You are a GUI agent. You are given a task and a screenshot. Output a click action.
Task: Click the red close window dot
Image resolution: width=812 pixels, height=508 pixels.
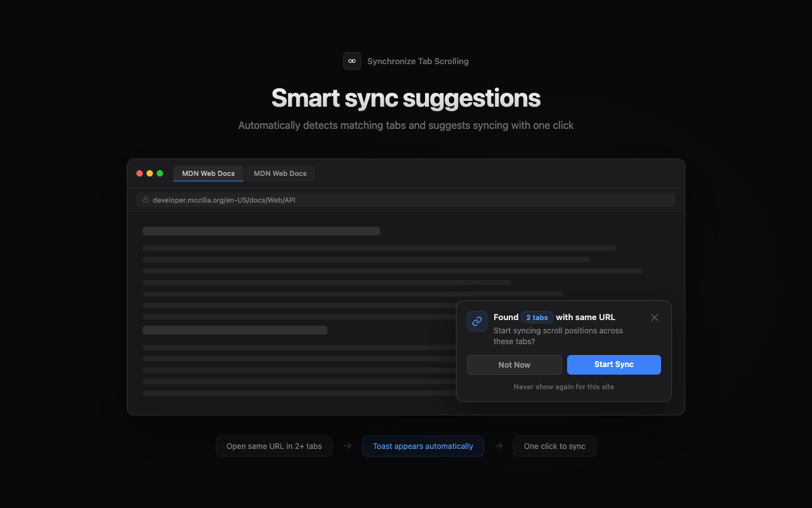pos(140,173)
